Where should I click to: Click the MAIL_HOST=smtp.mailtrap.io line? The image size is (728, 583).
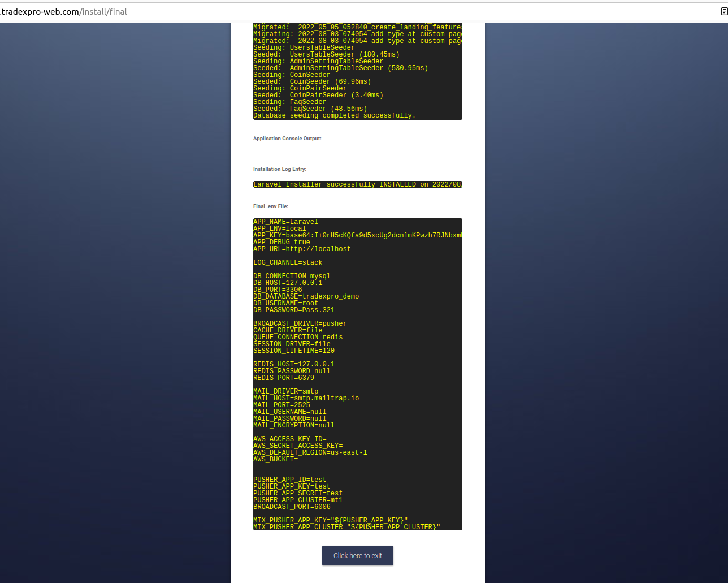click(306, 398)
